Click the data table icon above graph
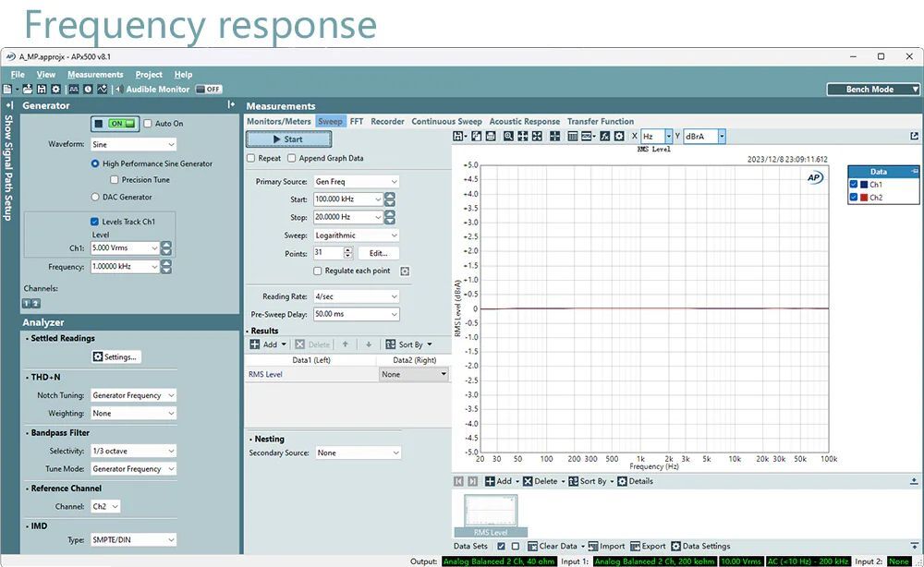Viewport: 924px width, 567px height. pyautogui.click(x=572, y=136)
